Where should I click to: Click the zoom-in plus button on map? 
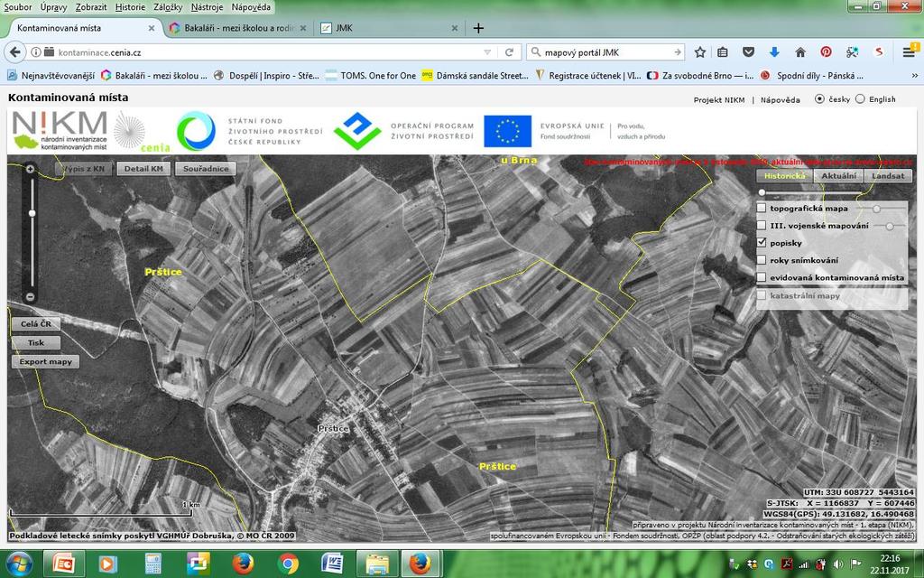[30, 169]
